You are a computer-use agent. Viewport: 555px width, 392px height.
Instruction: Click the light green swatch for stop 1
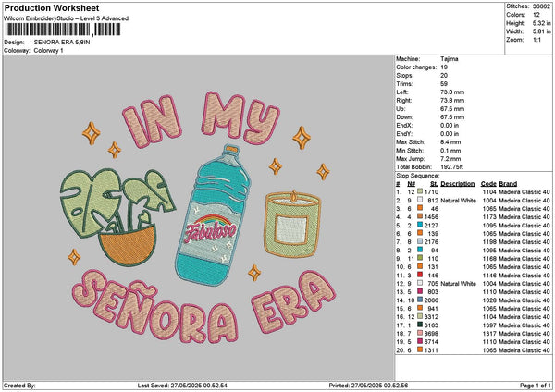(x=420, y=190)
